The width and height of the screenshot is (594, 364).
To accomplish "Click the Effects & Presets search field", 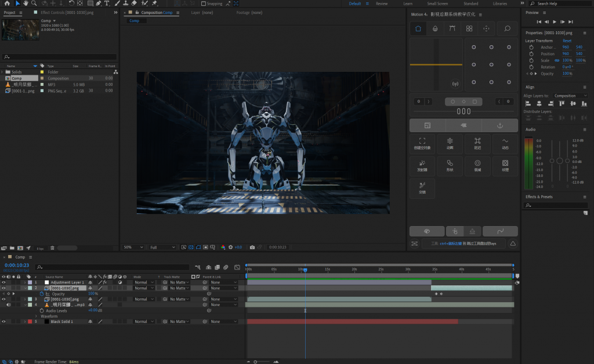I will click(x=556, y=205).
